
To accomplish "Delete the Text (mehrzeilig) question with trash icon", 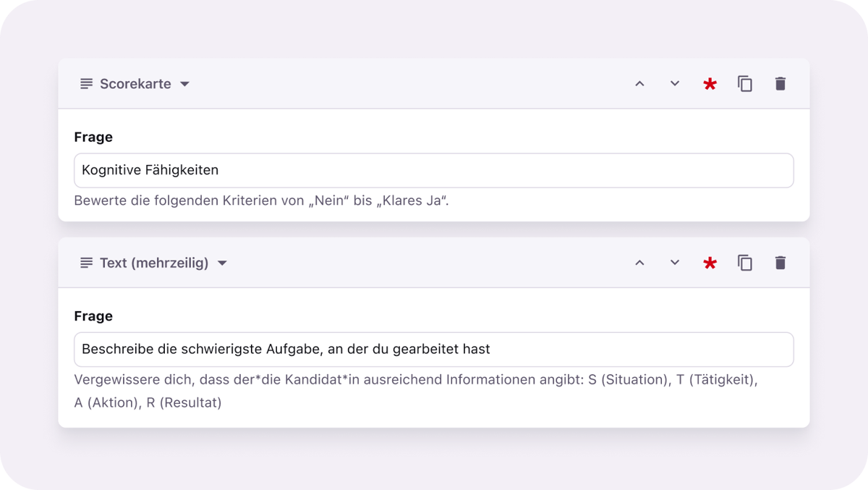I will click(780, 263).
